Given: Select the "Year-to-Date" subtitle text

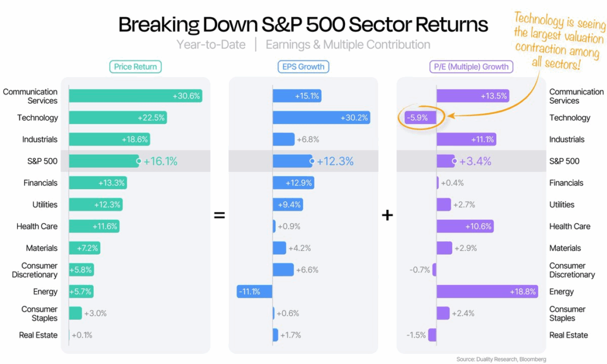Looking at the screenshot, I should [x=210, y=44].
